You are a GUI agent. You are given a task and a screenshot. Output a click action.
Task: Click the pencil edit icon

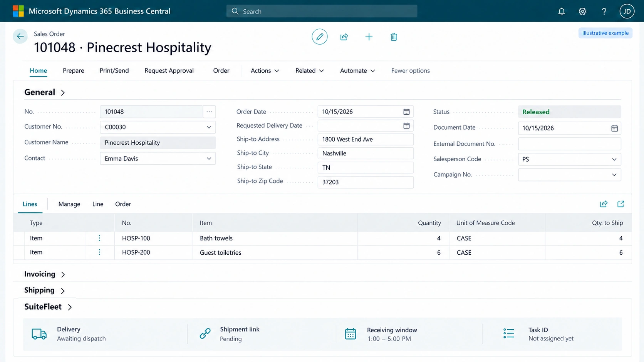coord(320,37)
